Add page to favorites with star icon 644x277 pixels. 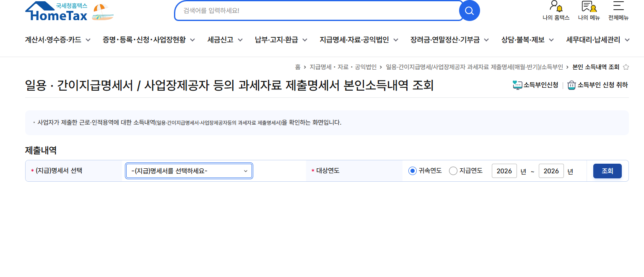(626, 67)
